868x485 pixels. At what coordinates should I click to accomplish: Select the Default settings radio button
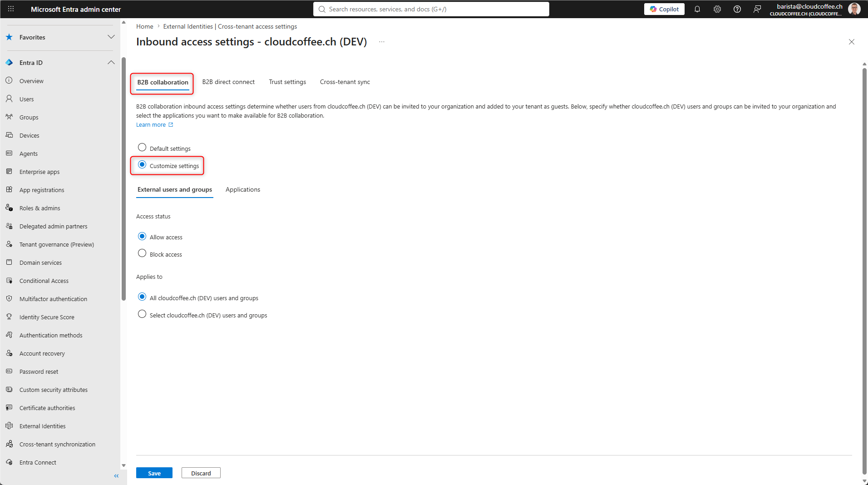142,148
